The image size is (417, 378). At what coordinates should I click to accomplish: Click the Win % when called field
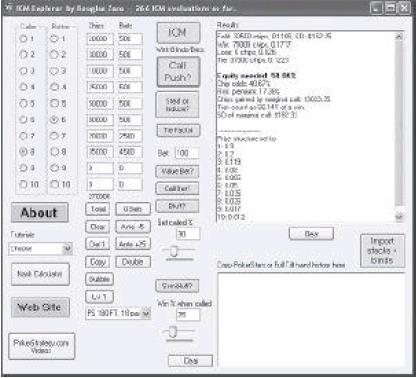[x=188, y=315]
